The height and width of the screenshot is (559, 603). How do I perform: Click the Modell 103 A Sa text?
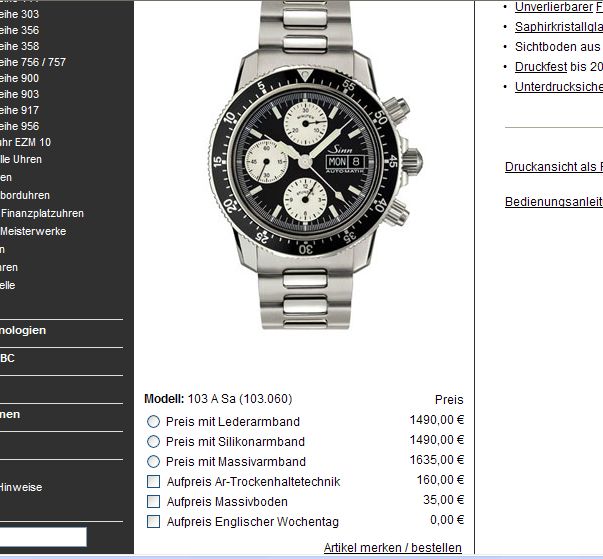pyautogui.click(x=218, y=399)
